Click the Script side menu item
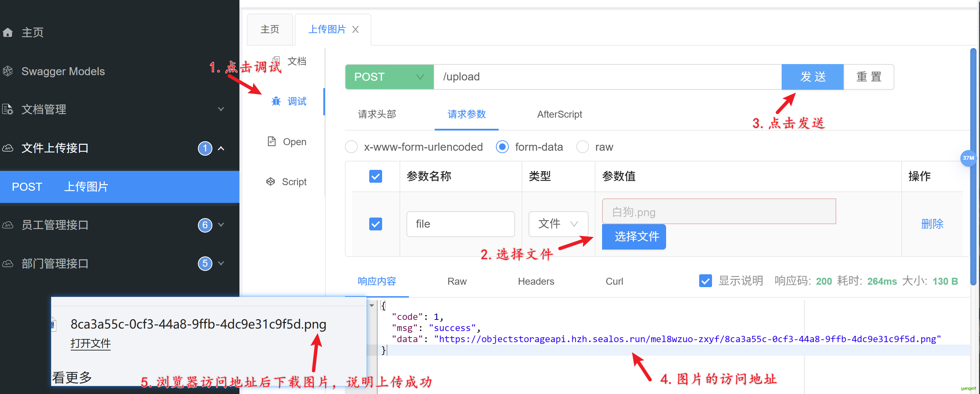Image resolution: width=980 pixels, height=394 pixels. 294,182
